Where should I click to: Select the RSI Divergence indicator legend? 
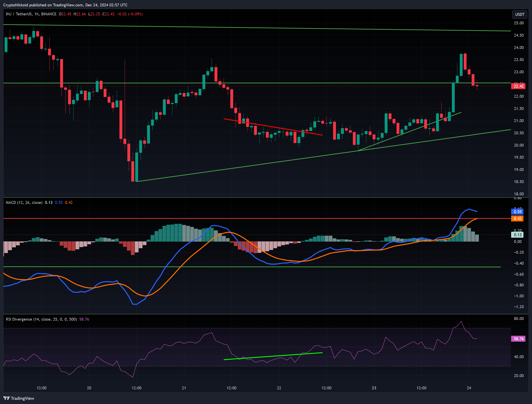(41, 319)
